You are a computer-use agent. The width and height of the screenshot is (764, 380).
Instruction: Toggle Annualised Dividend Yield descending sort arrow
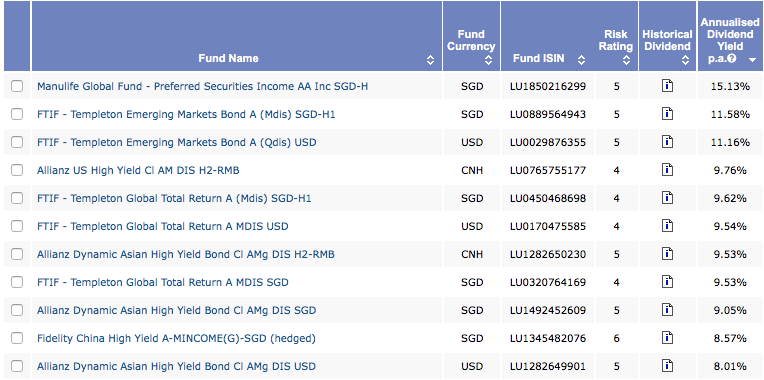(753, 60)
